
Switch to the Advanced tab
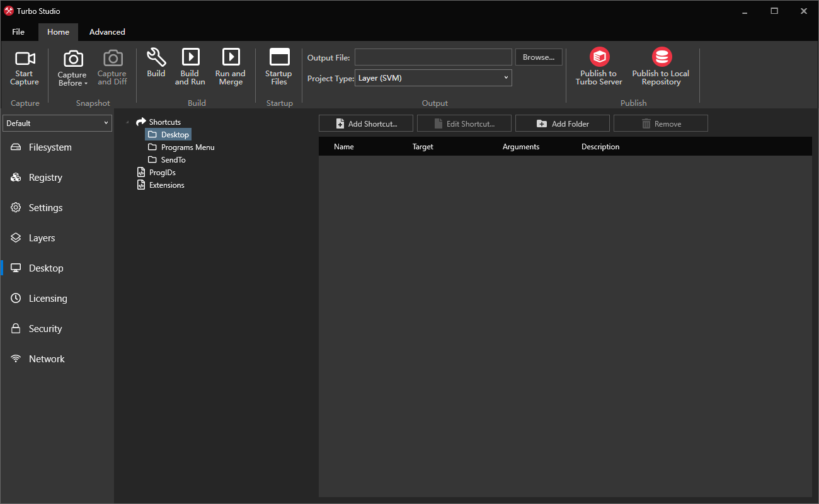[x=107, y=31]
